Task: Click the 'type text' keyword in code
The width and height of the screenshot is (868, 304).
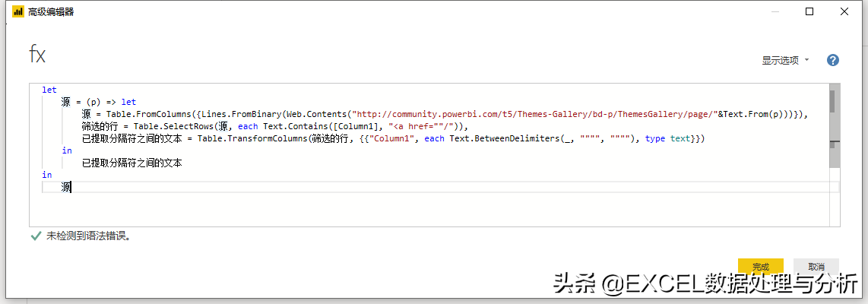Action: click(667, 138)
